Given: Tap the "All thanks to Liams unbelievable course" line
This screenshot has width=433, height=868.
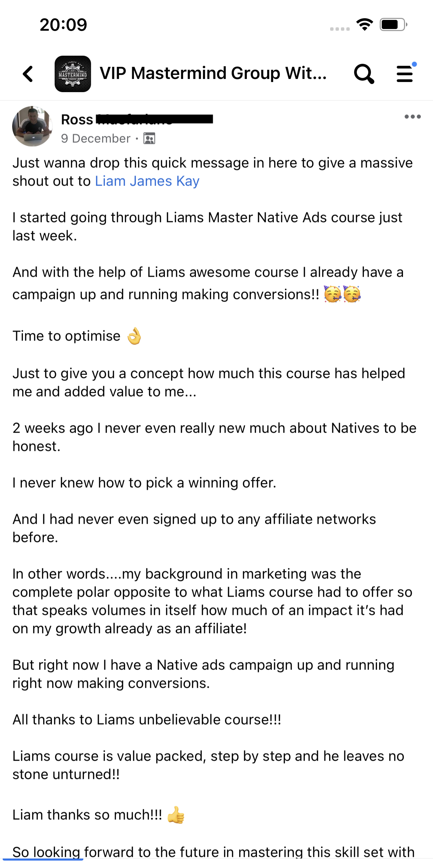Looking at the screenshot, I should coord(147,720).
